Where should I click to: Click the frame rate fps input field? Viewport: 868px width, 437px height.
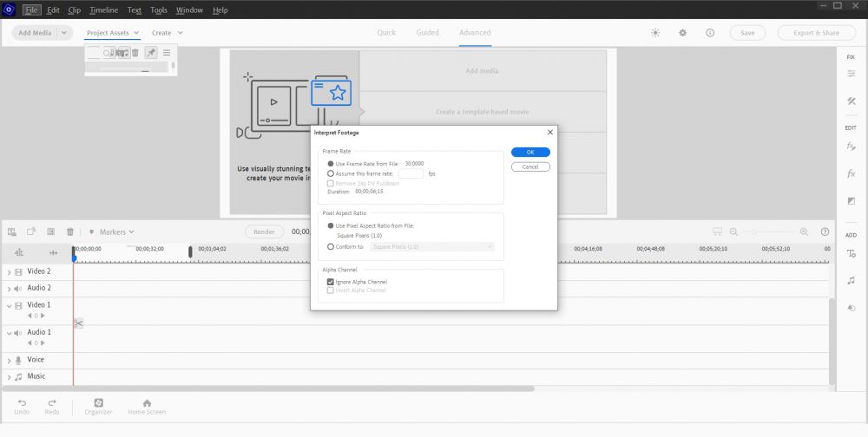(x=411, y=173)
